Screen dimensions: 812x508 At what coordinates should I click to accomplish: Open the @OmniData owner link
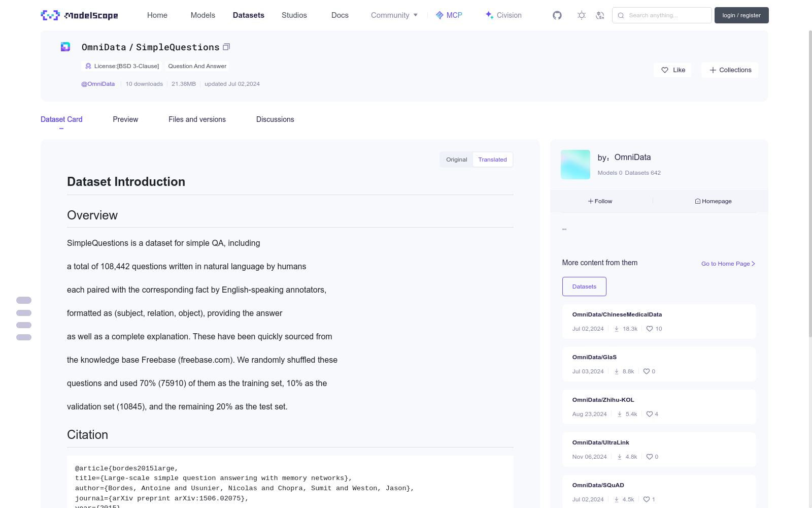click(98, 84)
